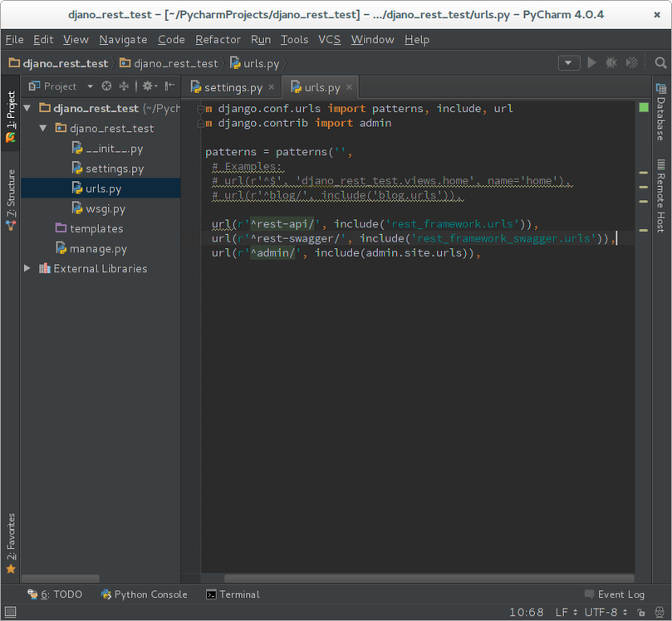Open the Help menu
Image resolution: width=672 pixels, height=621 pixels.
coord(417,39)
